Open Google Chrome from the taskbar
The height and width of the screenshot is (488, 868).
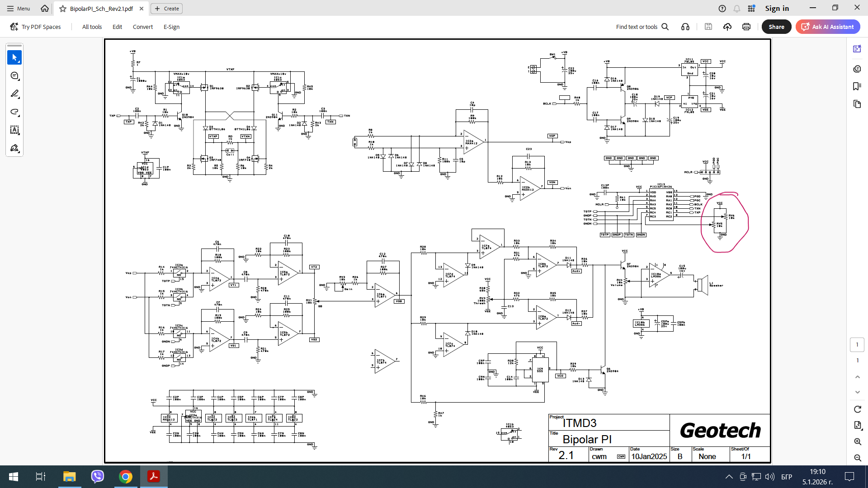[126, 477]
